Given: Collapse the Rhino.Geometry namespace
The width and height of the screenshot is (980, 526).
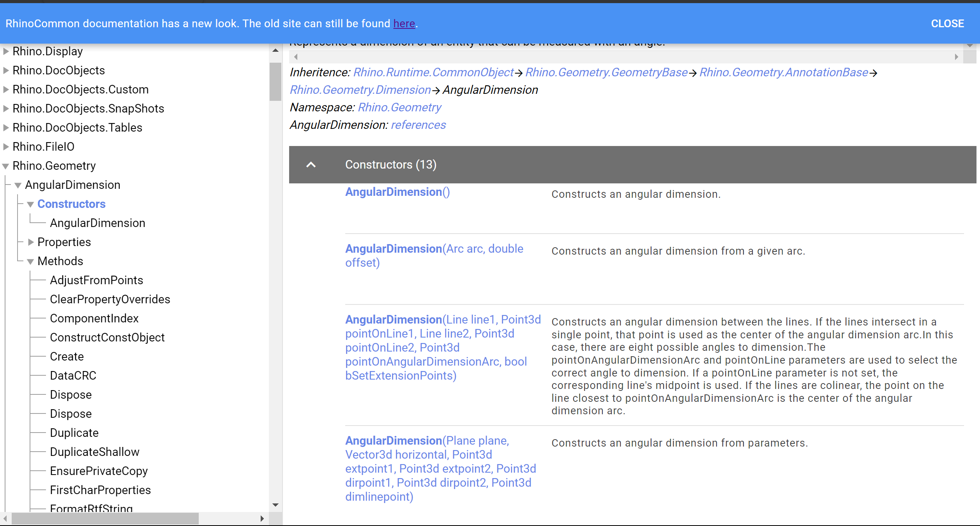Looking at the screenshot, I should pyautogui.click(x=6, y=166).
